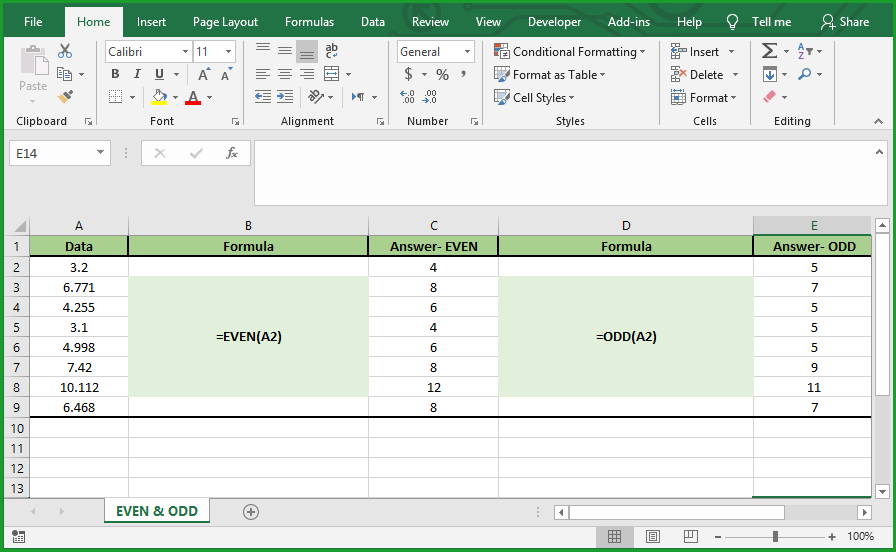Open the Formulas ribbon tab
Viewport: 896px width, 552px height.
point(309,22)
